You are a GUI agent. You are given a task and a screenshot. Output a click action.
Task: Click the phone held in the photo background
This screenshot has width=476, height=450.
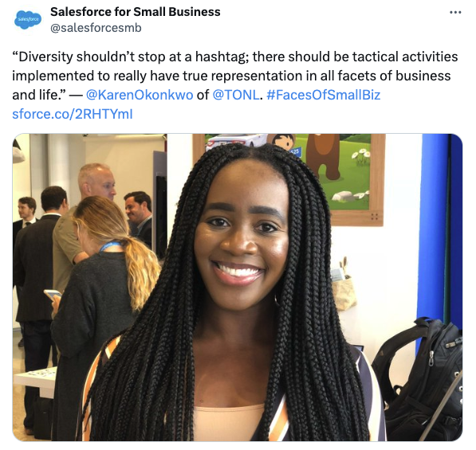(x=52, y=294)
